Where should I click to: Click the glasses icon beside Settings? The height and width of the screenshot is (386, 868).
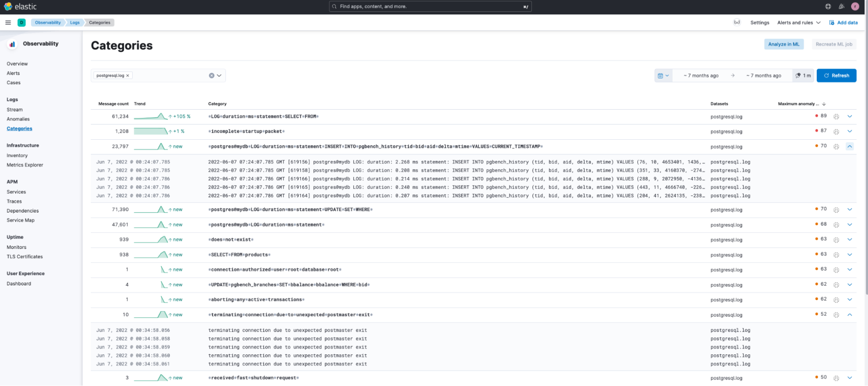tap(737, 23)
